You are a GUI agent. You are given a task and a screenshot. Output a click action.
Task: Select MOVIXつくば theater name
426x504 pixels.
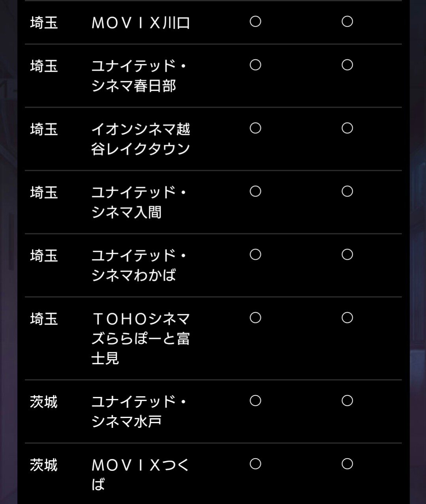click(x=141, y=474)
